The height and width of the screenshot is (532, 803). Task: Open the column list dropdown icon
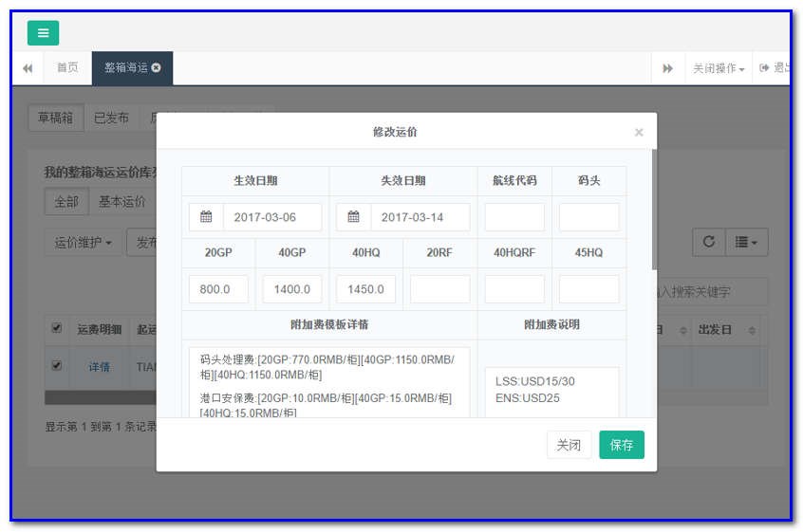(x=746, y=242)
